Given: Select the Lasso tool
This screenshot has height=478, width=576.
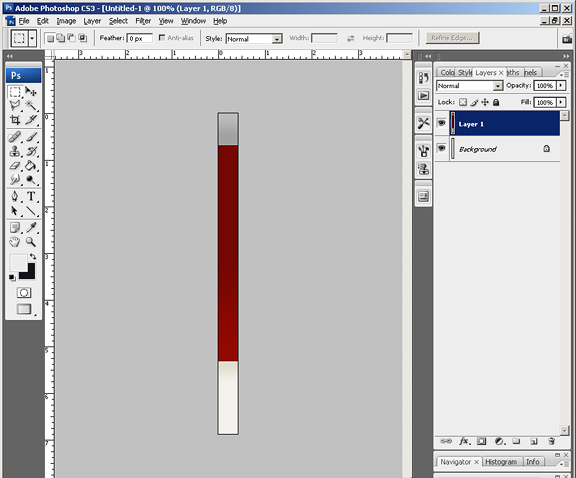Looking at the screenshot, I should click(15, 106).
